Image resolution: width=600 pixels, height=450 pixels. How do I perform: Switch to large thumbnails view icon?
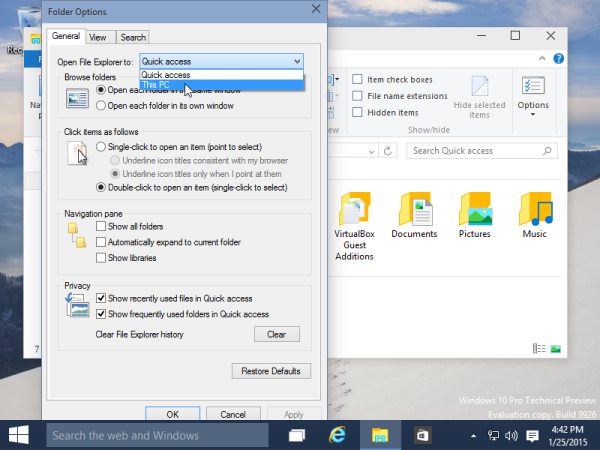pos(556,349)
